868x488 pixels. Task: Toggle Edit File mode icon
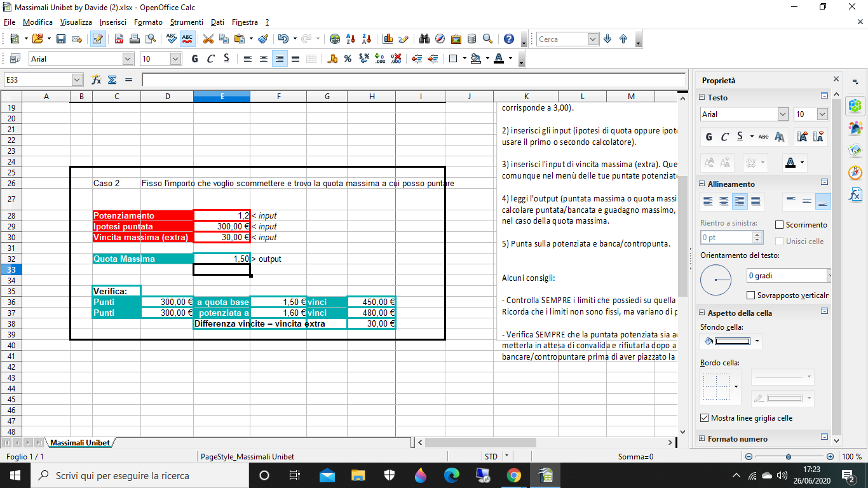(x=98, y=39)
